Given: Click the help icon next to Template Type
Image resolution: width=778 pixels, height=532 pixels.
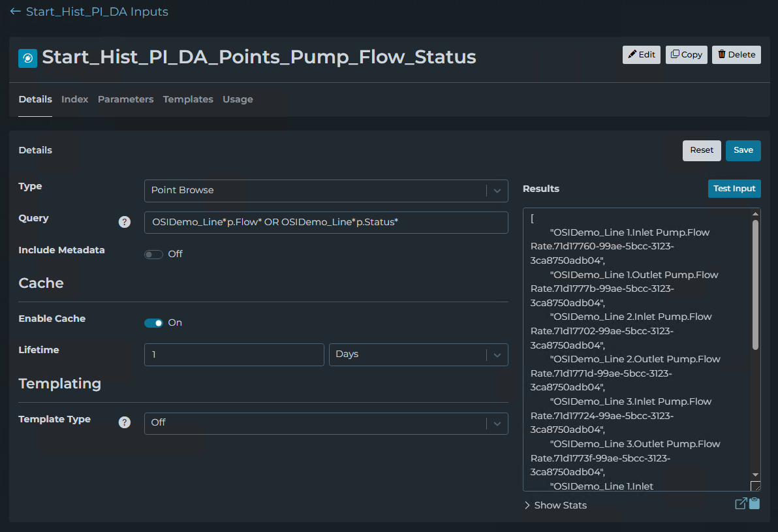Looking at the screenshot, I should point(125,422).
